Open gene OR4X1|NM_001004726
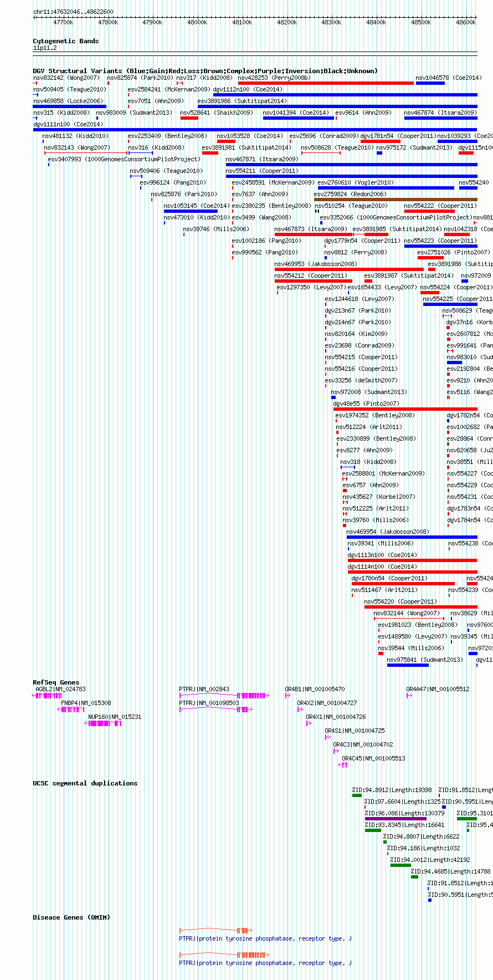493x980 pixels. tap(336, 717)
